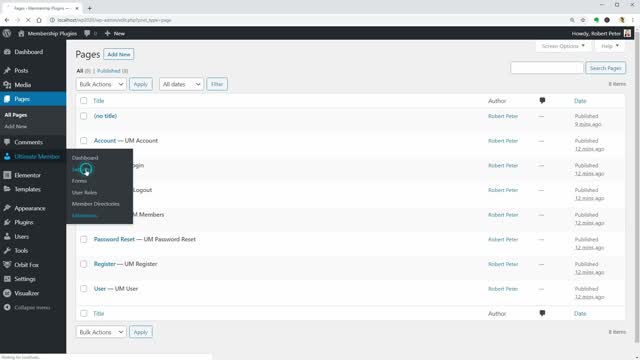
Task: Check select-all box in table header
Action: click(84, 100)
